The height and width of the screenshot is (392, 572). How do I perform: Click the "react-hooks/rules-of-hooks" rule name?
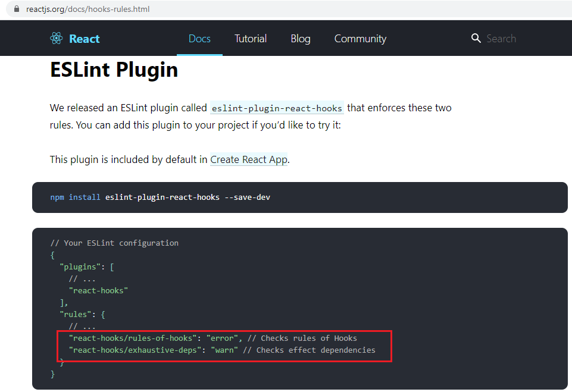point(133,338)
